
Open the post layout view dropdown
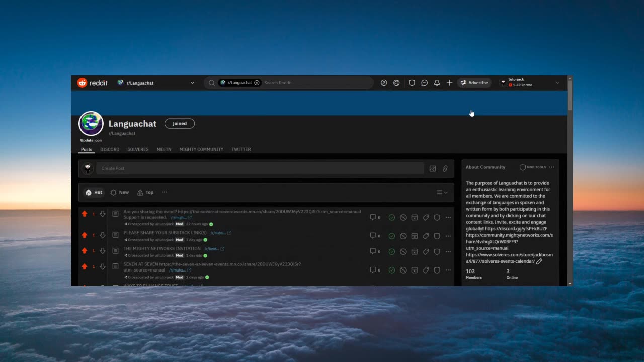[442, 193]
